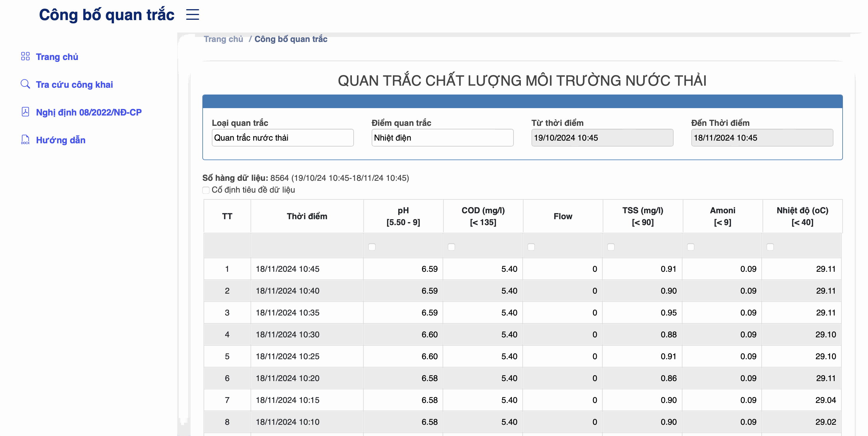
Task: Click the Nhiệt độ (oC) column header
Action: click(802, 216)
